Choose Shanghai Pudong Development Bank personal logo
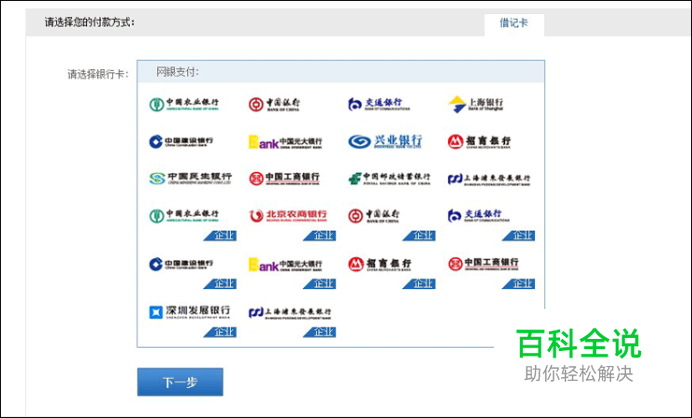 click(489, 179)
